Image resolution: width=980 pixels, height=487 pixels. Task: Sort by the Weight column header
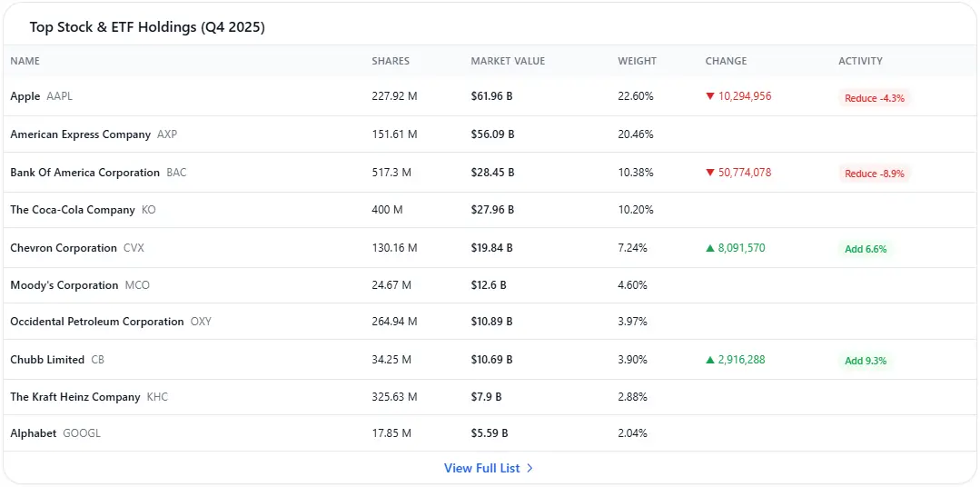pyautogui.click(x=637, y=61)
